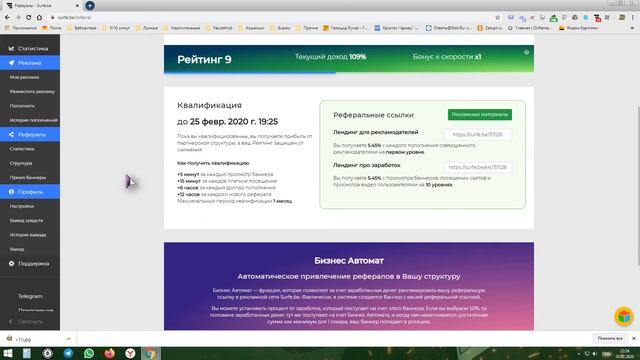Click the red-badged extension icon in the toolbar

tap(597, 18)
